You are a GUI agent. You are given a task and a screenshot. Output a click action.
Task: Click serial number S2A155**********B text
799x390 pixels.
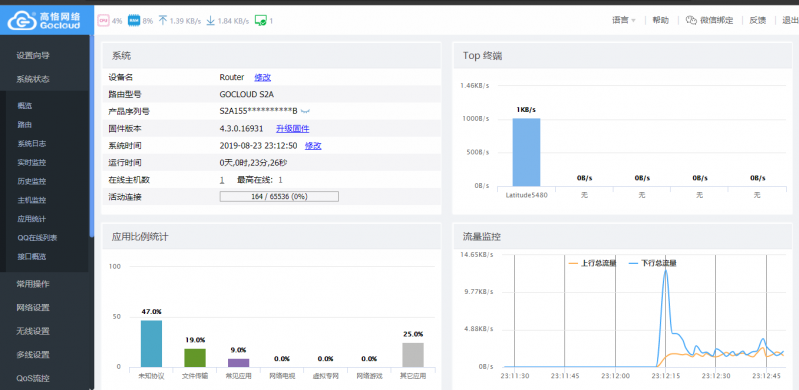[258, 111]
